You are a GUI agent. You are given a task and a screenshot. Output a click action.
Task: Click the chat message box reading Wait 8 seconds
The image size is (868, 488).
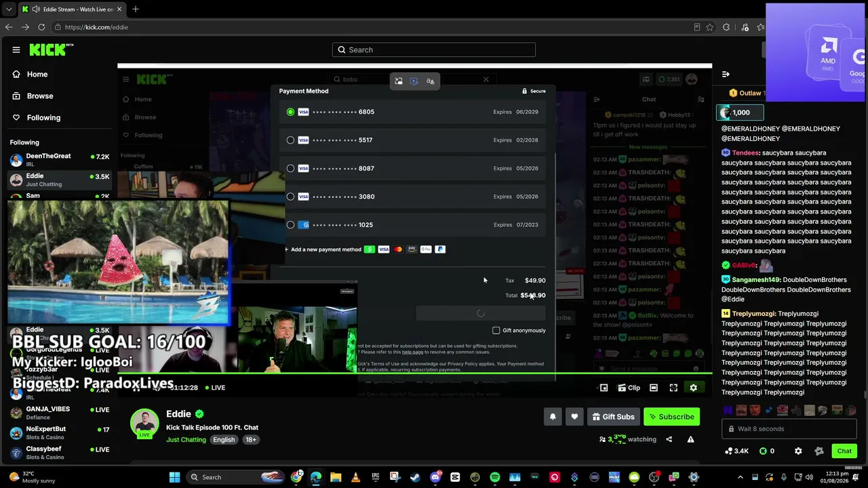tap(789, 429)
